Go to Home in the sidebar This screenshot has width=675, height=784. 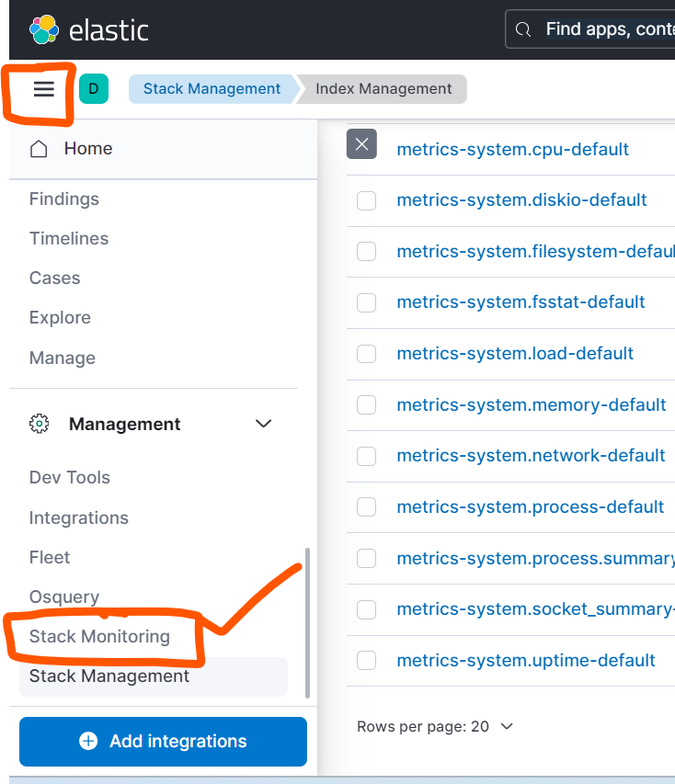[88, 149]
